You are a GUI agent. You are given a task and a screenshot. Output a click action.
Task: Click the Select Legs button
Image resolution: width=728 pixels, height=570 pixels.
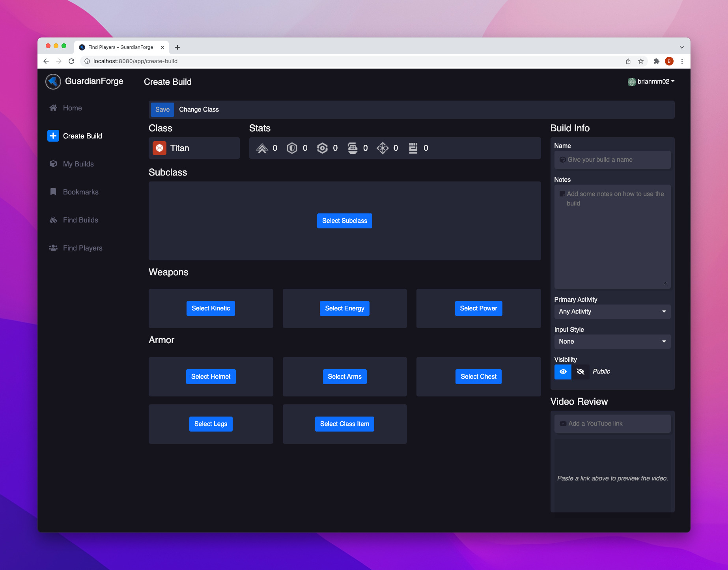click(211, 424)
